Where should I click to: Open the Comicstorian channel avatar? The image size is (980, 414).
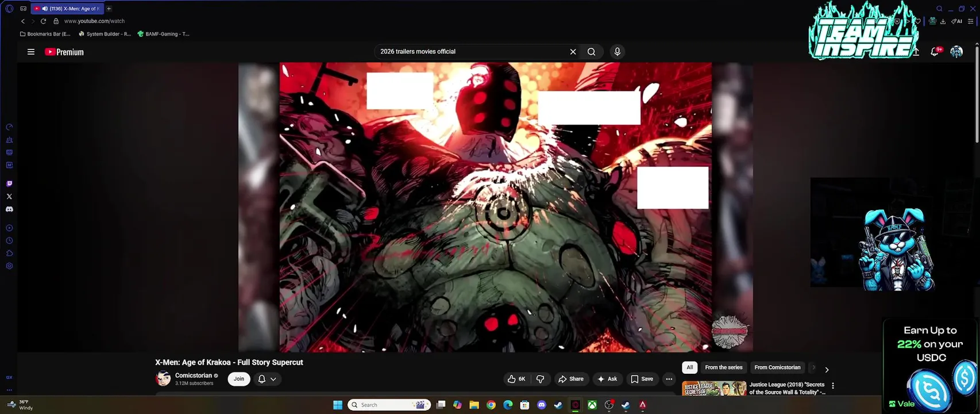pyautogui.click(x=163, y=378)
